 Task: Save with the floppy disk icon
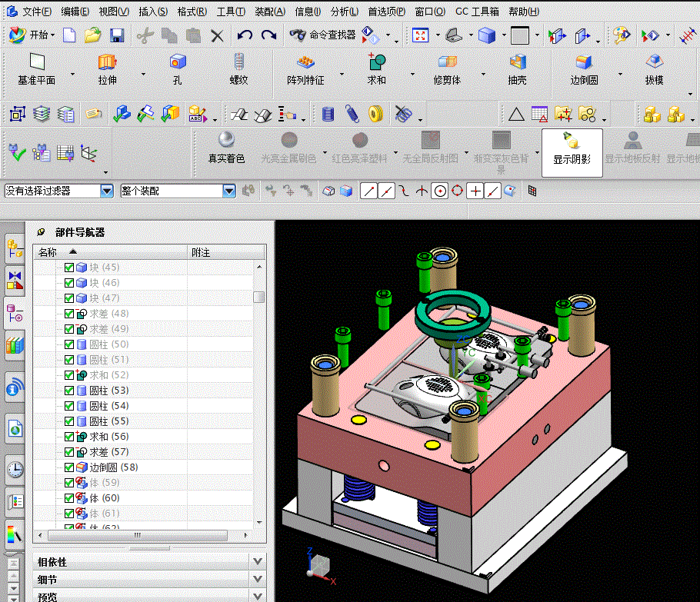pyautogui.click(x=117, y=35)
